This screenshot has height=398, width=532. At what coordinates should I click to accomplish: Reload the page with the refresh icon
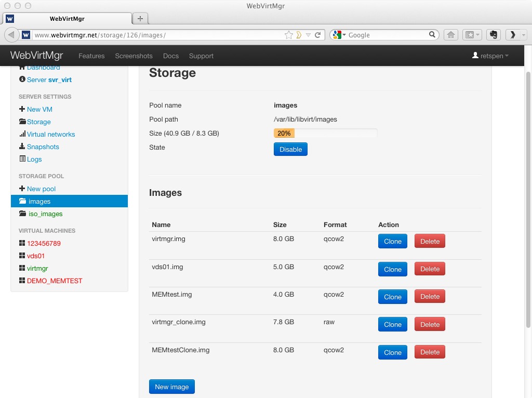(x=317, y=35)
